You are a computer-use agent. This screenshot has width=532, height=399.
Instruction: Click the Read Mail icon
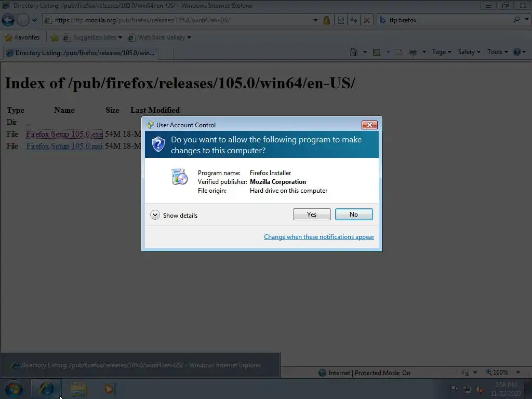click(398, 52)
